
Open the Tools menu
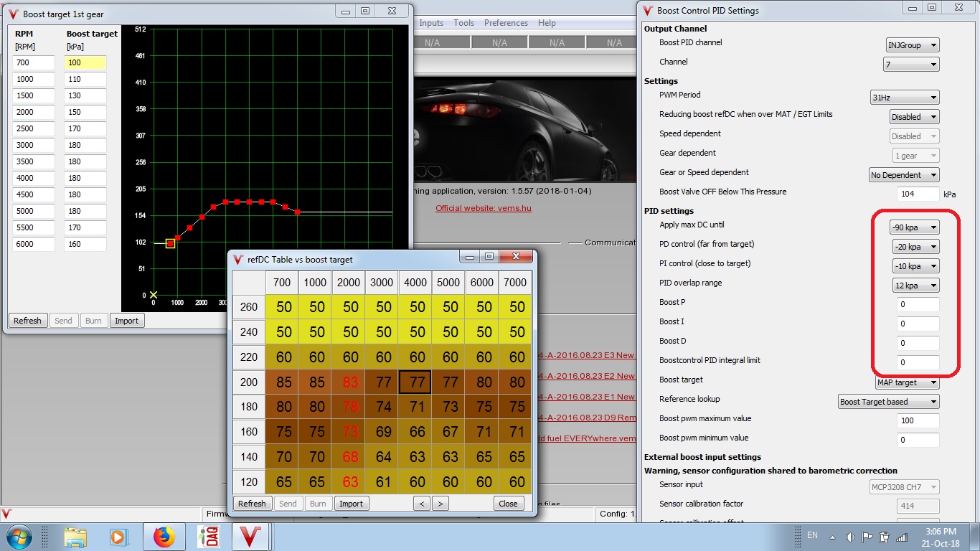tap(463, 23)
